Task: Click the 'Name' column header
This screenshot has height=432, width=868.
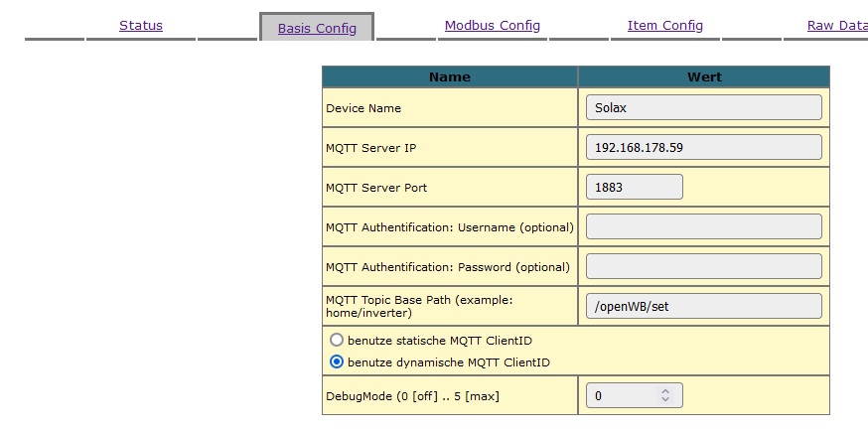Action: (x=450, y=76)
